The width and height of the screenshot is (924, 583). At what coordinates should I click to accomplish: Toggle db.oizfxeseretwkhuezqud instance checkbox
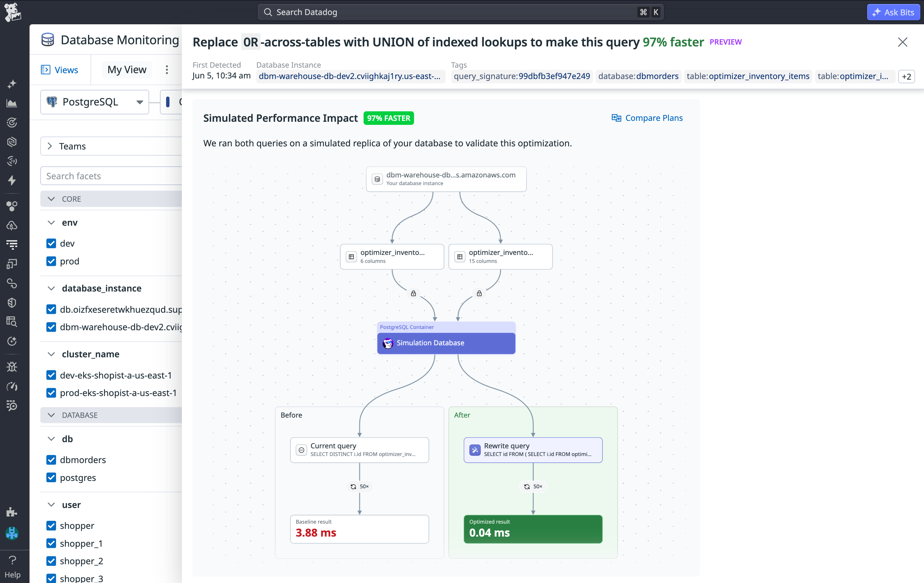51,309
